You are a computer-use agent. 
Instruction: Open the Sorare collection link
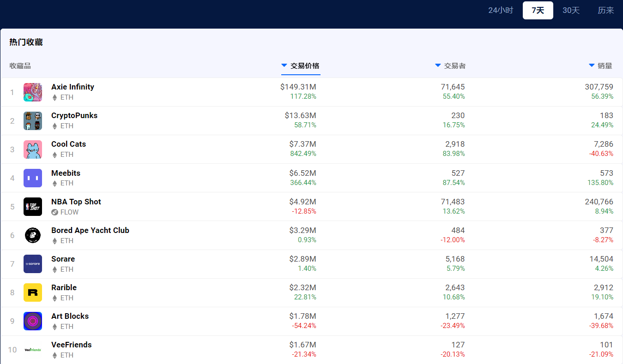(x=63, y=259)
